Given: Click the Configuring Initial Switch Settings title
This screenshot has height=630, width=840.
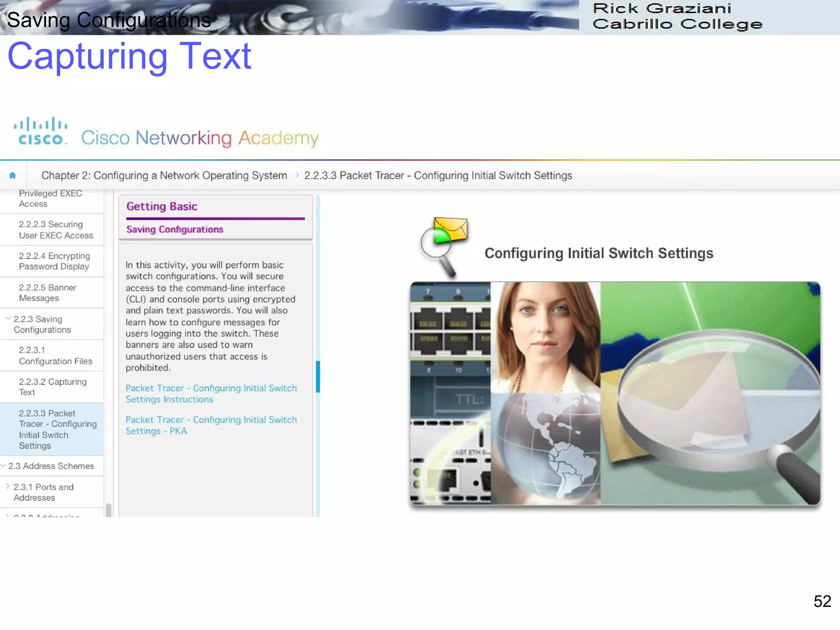Looking at the screenshot, I should [599, 253].
